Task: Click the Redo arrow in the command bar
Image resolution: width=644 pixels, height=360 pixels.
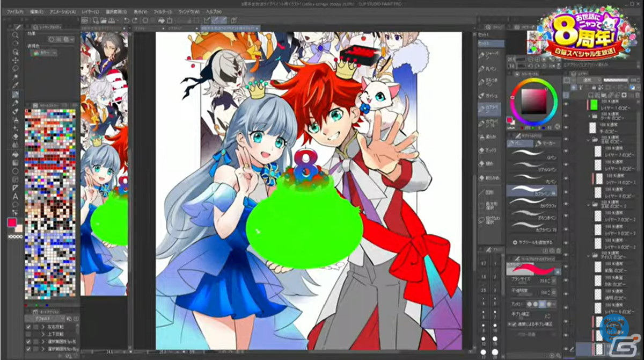Action: coord(135,20)
